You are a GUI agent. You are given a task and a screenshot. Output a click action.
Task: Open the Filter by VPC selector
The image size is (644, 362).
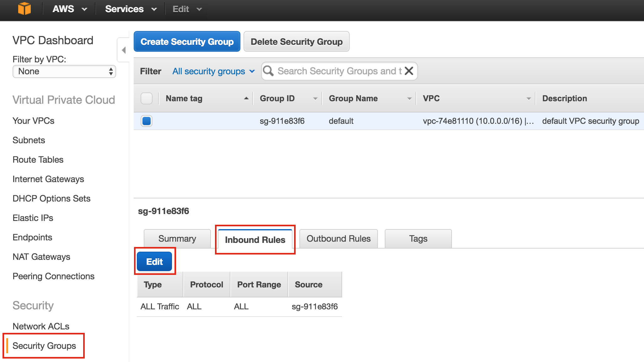(64, 71)
